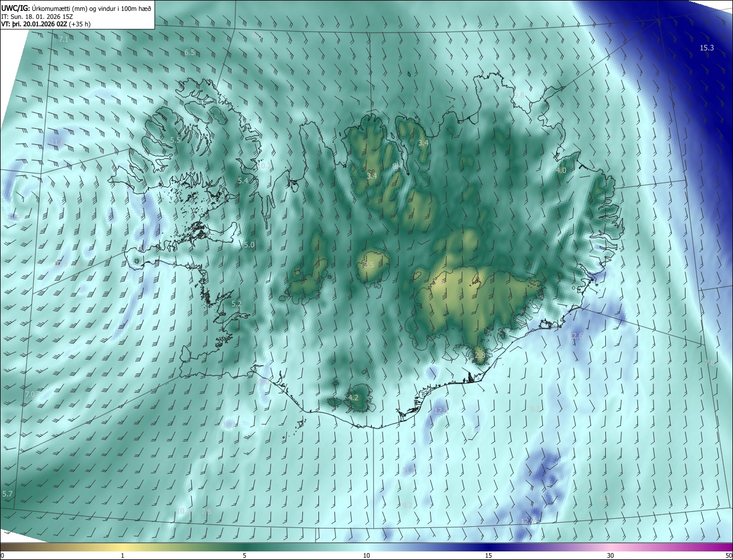Click the '50' tick on the color scale
The width and height of the screenshot is (733, 560).
point(728,555)
